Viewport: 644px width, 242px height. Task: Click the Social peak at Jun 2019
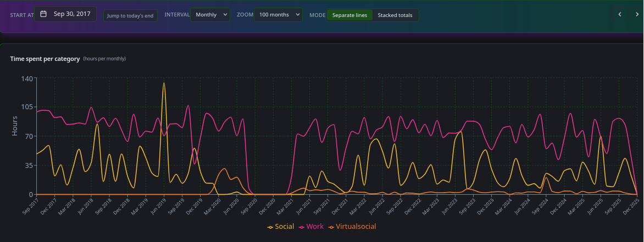tap(164, 83)
